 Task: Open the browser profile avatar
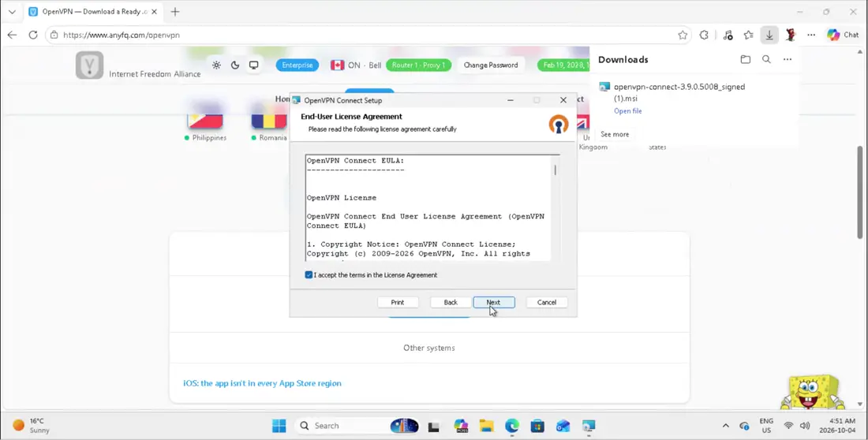(791, 35)
